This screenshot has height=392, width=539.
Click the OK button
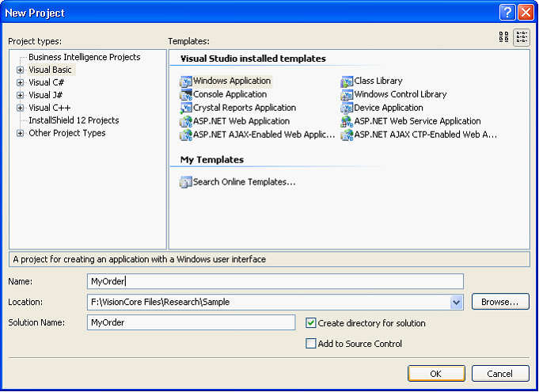436,374
